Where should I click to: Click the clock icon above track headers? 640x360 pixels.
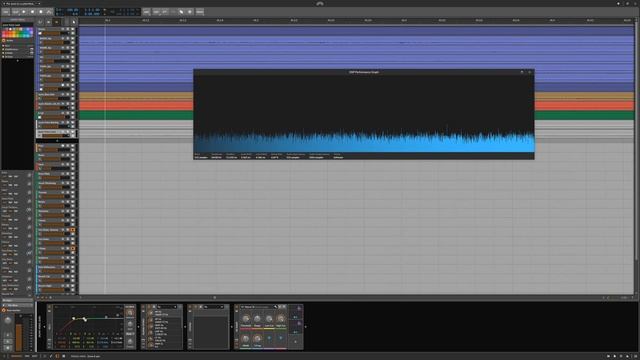pyautogui.click(x=40, y=22)
